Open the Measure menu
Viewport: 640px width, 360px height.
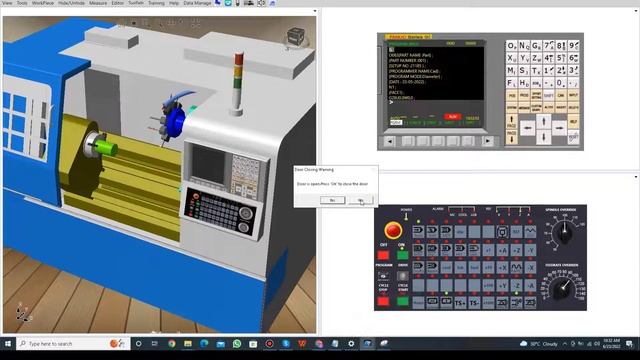[98, 3]
